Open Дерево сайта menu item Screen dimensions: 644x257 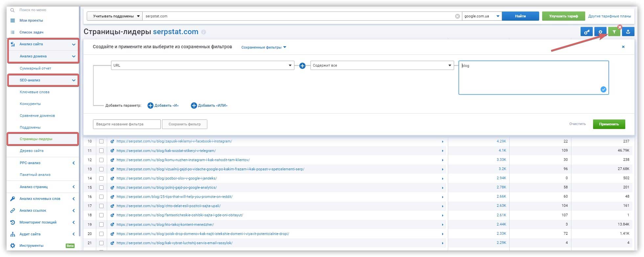tap(32, 151)
